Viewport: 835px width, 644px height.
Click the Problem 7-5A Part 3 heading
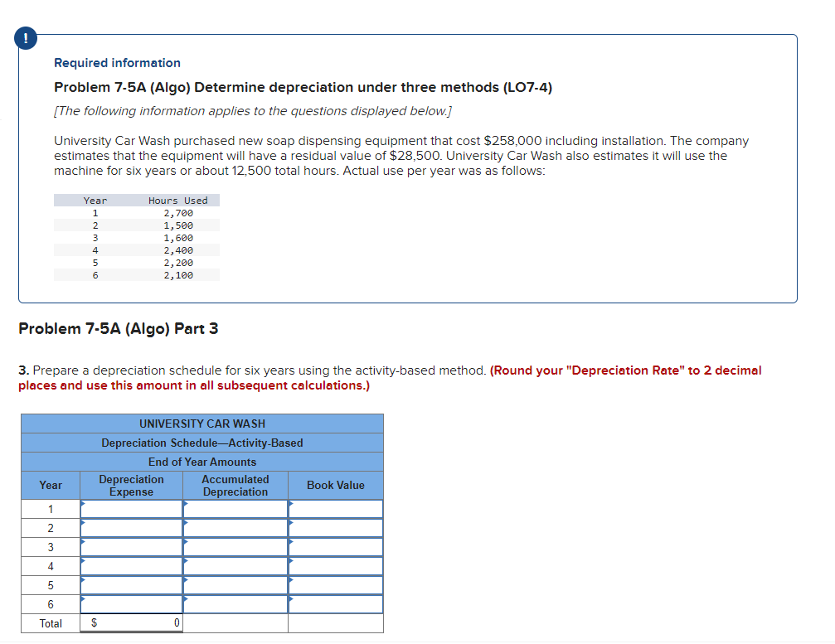pyautogui.click(x=117, y=328)
